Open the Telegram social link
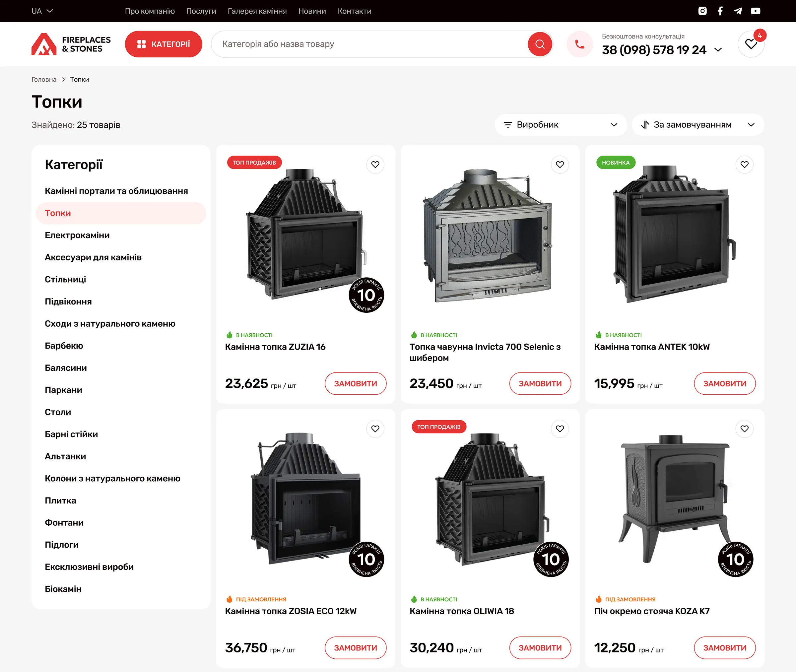The image size is (796, 672). tap(738, 11)
